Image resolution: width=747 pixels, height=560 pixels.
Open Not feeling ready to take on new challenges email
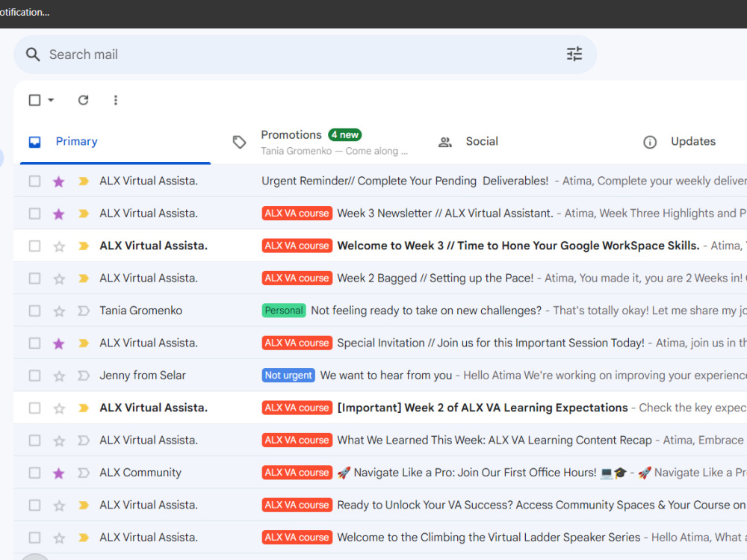pyautogui.click(x=427, y=311)
